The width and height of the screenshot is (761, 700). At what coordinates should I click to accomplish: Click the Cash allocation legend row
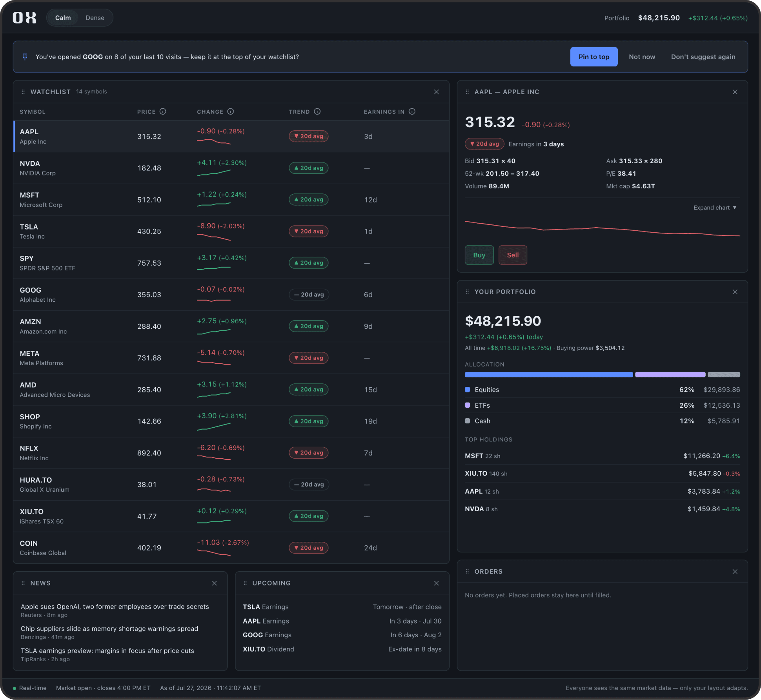603,421
